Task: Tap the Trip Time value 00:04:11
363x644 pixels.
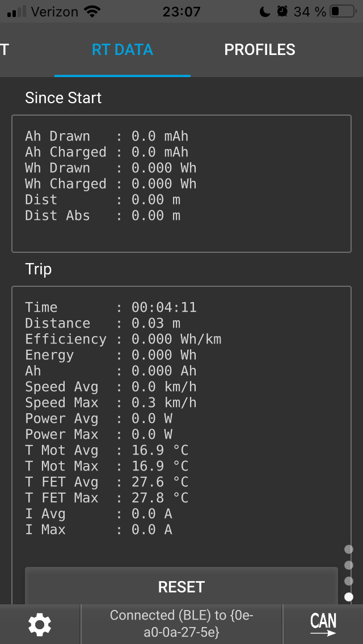Action: (164, 307)
